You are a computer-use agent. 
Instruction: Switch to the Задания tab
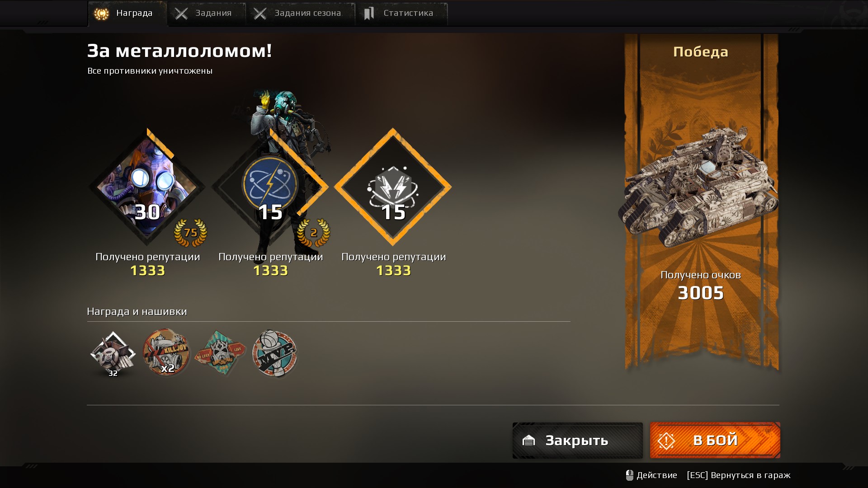tap(207, 14)
